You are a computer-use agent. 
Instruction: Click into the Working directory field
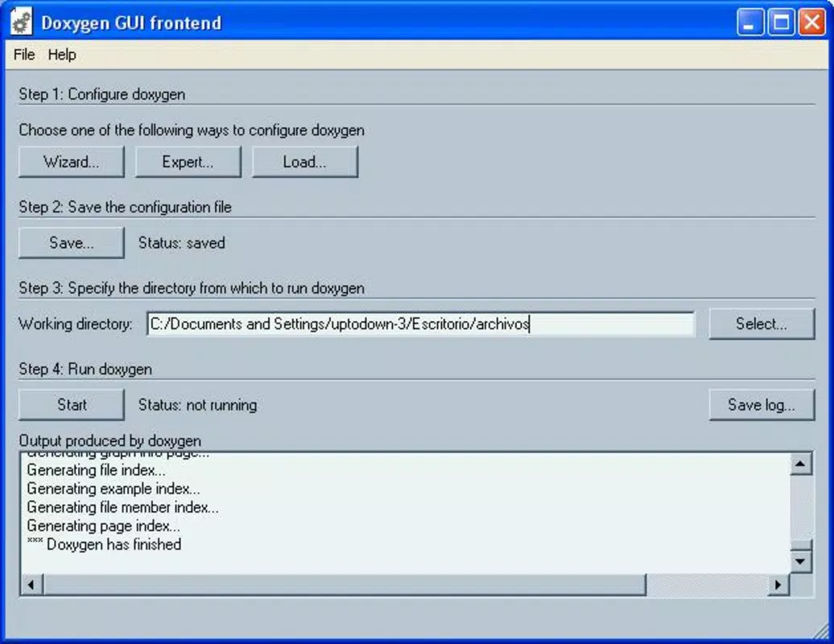point(421,324)
